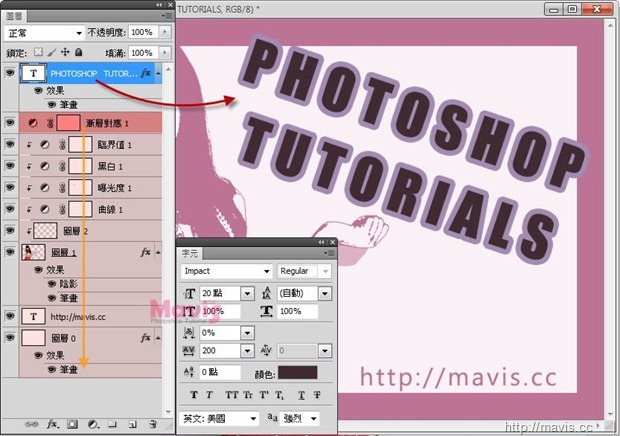Image resolution: width=620 pixels, height=436 pixels.
Task: Open the Layers panel flyout menu
Action: pos(168,16)
